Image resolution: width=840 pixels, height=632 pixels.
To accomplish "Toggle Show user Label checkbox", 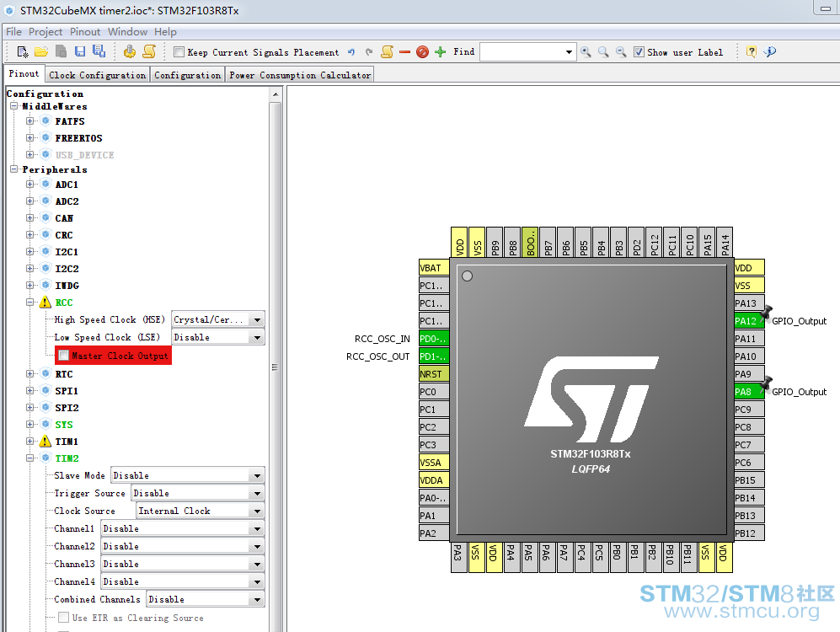I will 639,52.
